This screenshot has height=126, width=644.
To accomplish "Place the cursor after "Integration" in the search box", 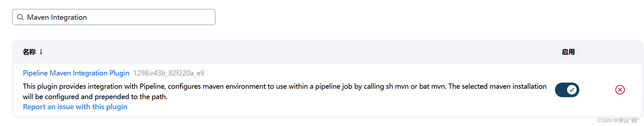I will tap(87, 17).
